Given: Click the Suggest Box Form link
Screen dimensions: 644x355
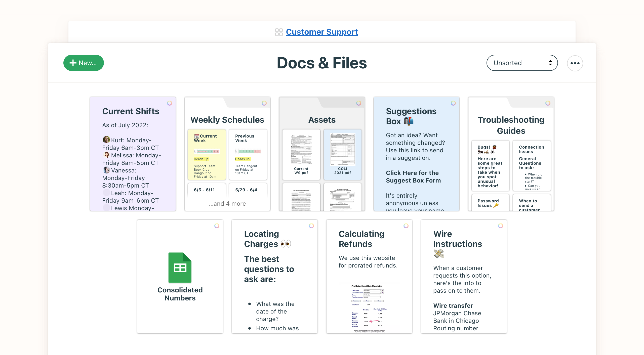Looking at the screenshot, I should 413,176.
